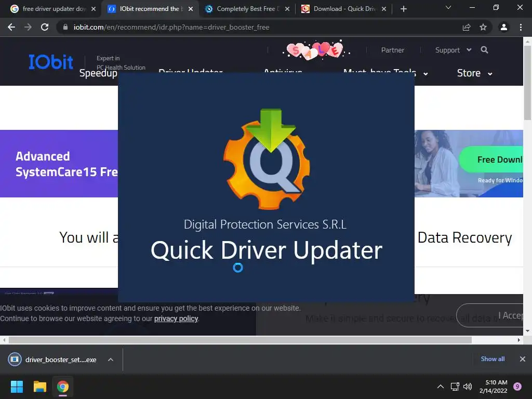Expand the Store menu
532x399 pixels.
(474, 73)
